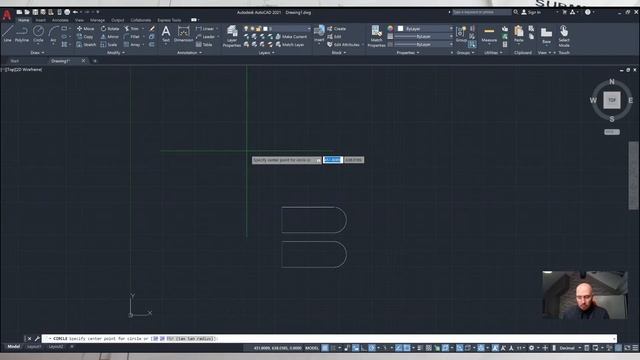Screen dimensions: 640x360
Task: Close the Drawing1 file tab
Action: point(83,61)
